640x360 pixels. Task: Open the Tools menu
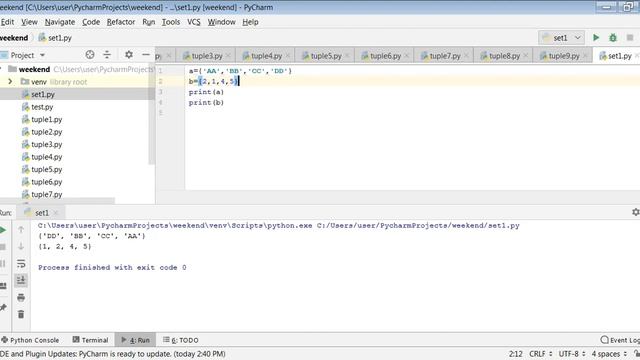171,22
